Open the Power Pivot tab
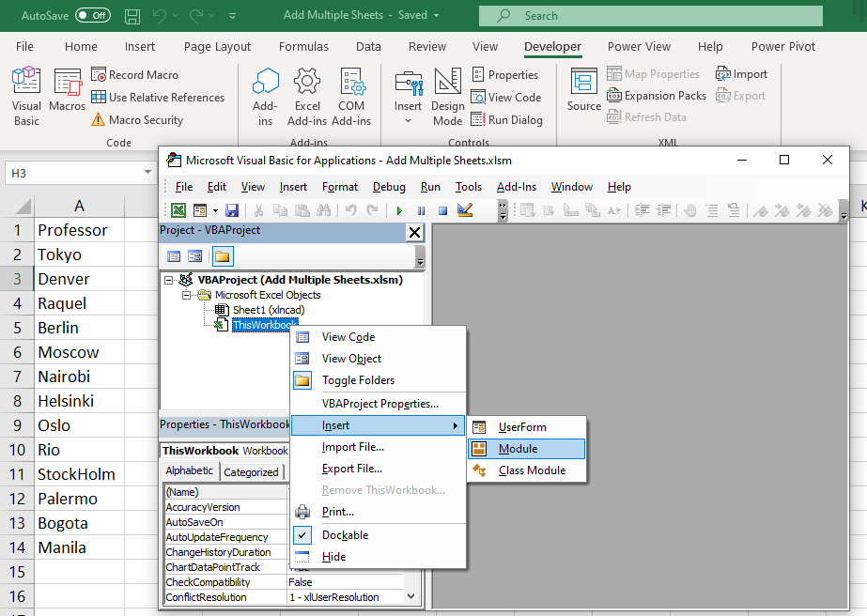 coord(783,46)
